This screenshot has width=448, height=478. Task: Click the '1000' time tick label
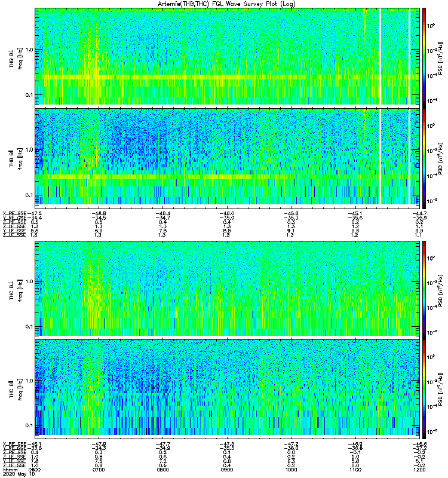[291, 470]
